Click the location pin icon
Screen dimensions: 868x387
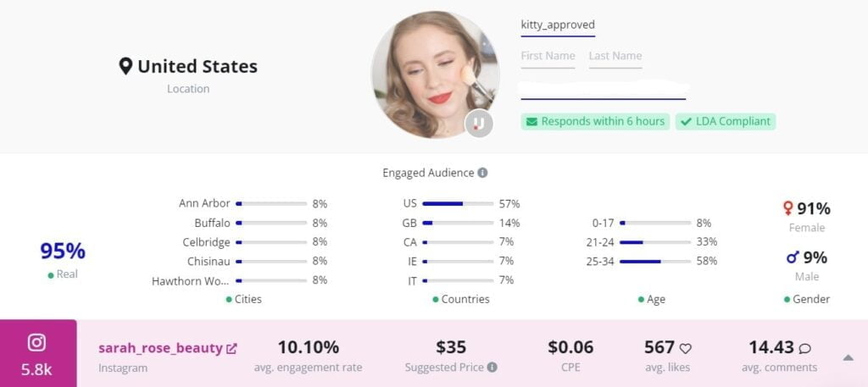(x=125, y=66)
